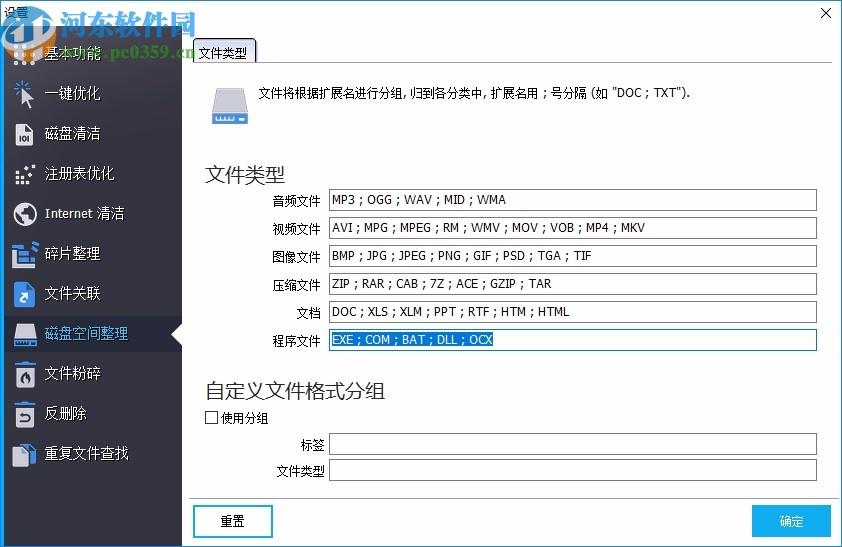
Task: Click the 重置 reset button
Action: pos(233,521)
